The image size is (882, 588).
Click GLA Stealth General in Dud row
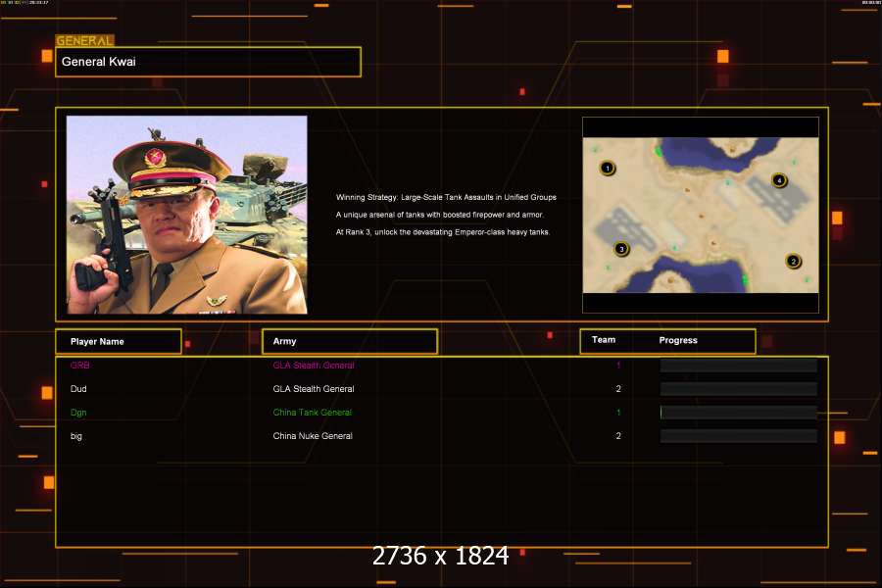tap(314, 389)
